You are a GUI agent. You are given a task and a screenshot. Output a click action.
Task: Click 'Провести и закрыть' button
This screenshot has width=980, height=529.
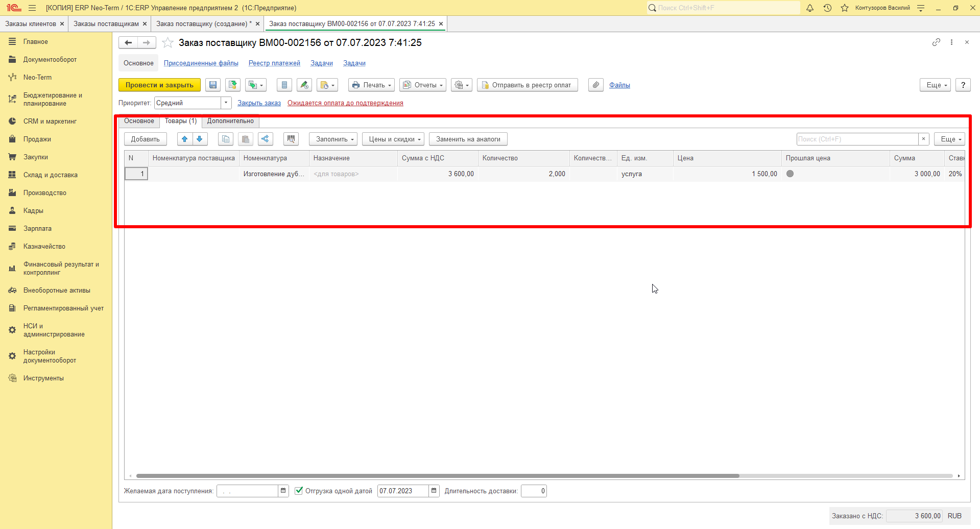tap(159, 85)
